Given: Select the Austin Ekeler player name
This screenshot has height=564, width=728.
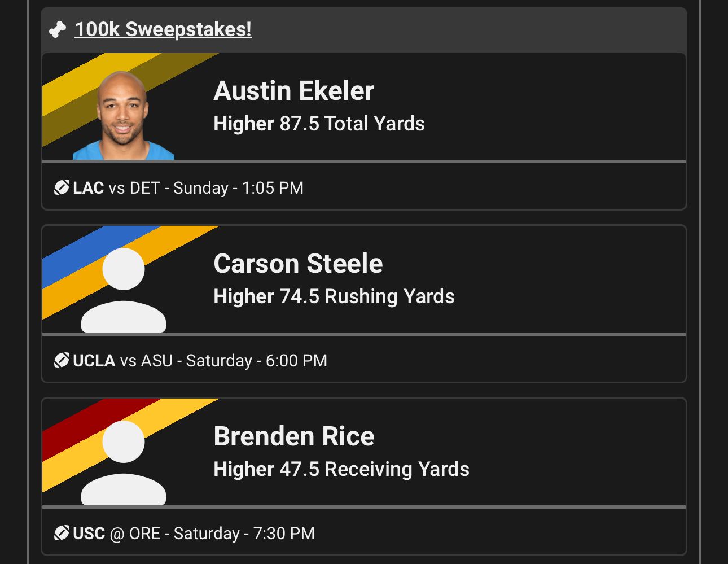Looking at the screenshot, I should (x=293, y=91).
